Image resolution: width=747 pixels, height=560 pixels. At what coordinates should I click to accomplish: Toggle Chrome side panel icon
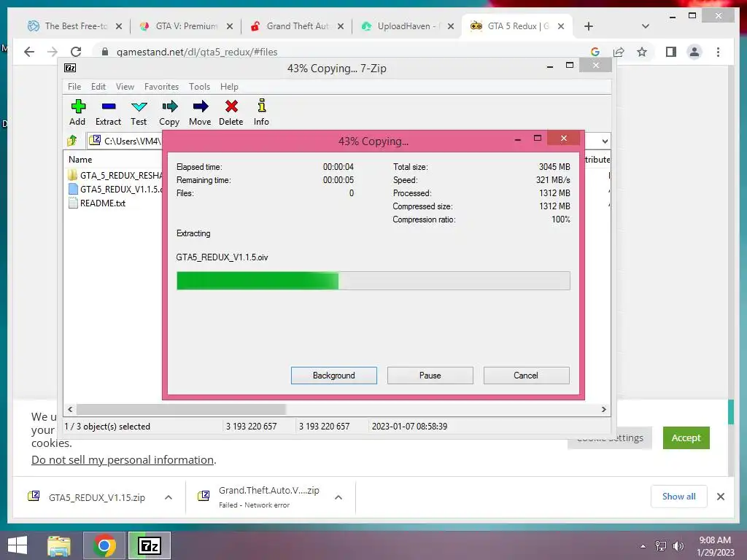(671, 52)
